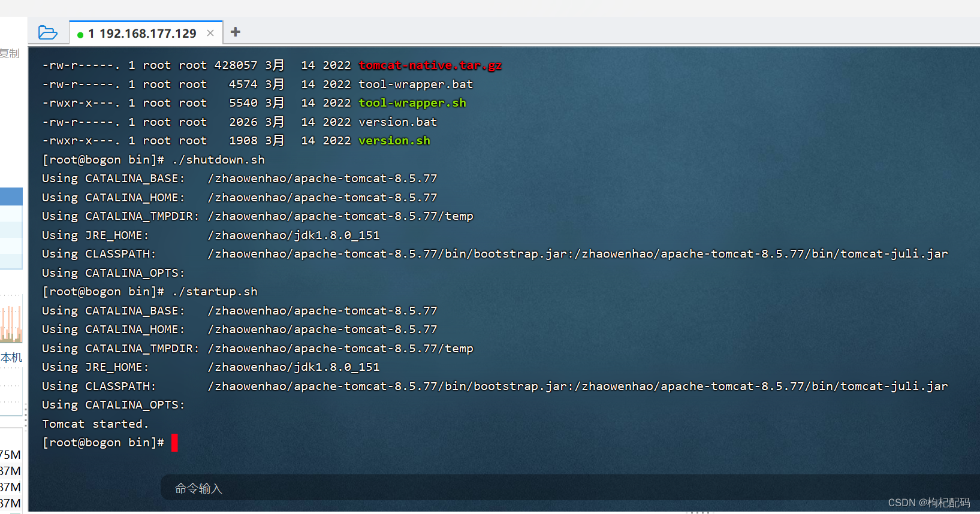Click the 本机 label in the left panel
The height and width of the screenshot is (514, 980).
pos(11,358)
